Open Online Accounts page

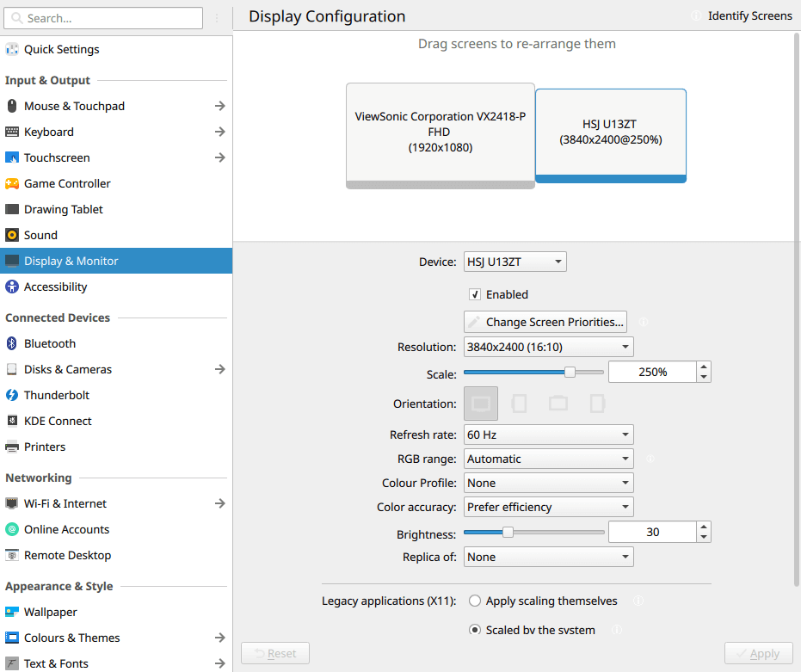[x=116, y=529]
